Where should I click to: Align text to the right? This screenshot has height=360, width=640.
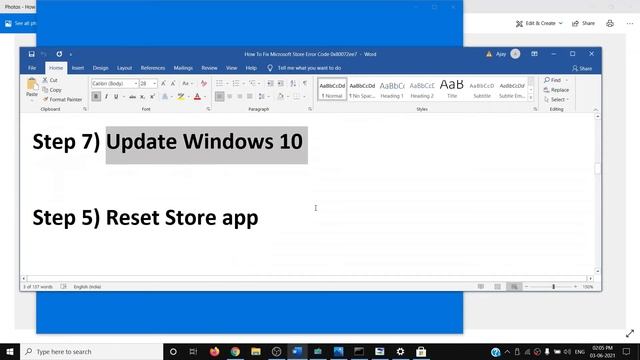(x=240, y=97)
